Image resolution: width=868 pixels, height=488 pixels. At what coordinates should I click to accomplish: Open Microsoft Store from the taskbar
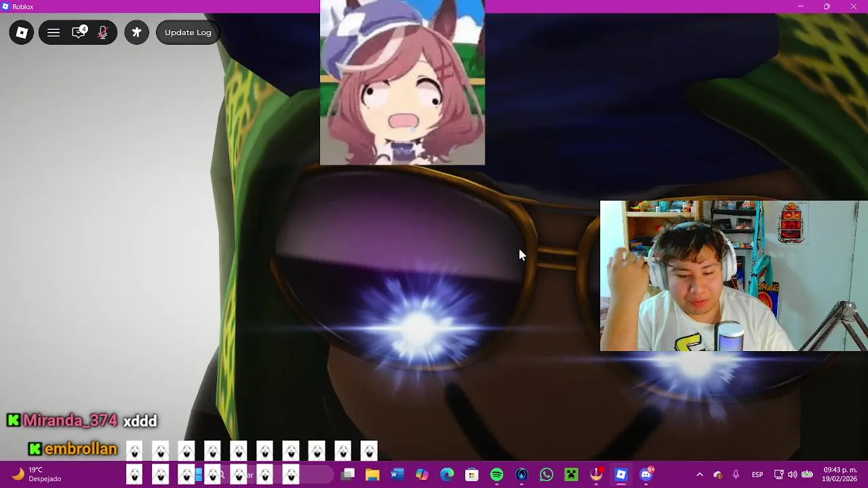point(472,474)
